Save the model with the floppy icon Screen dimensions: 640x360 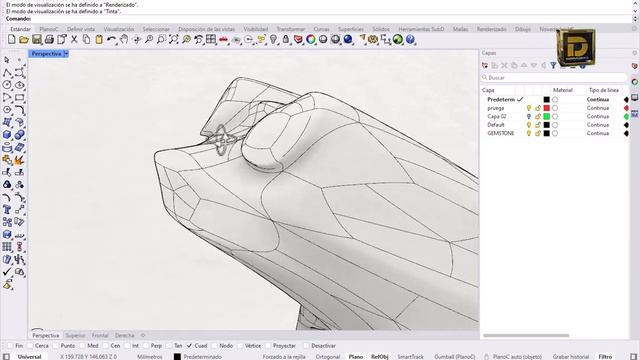[x=37, y=40]
